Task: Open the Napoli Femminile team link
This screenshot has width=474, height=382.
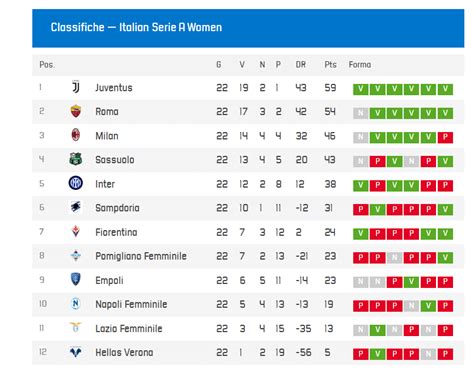Action: pos(131,304)
